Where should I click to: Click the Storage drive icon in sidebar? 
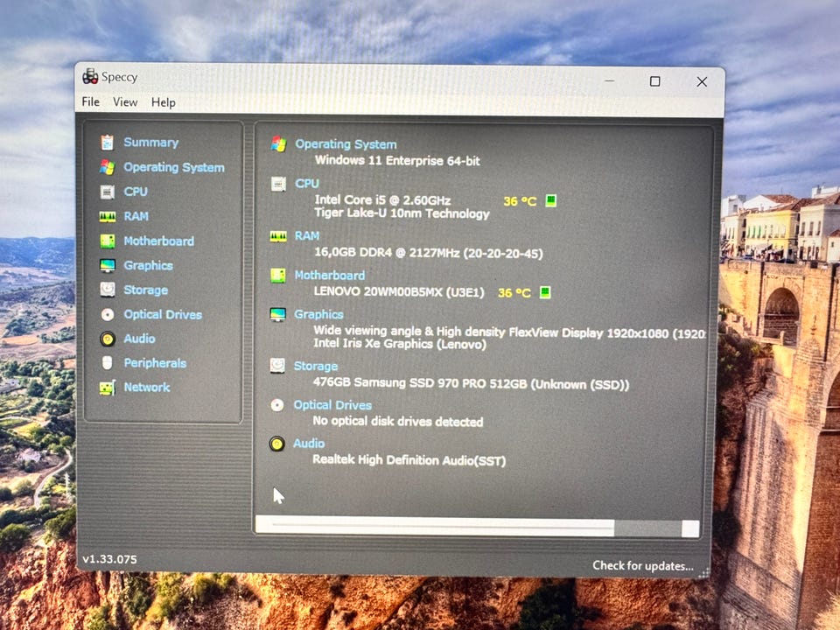pyautogui.click(x=107, y=290)
